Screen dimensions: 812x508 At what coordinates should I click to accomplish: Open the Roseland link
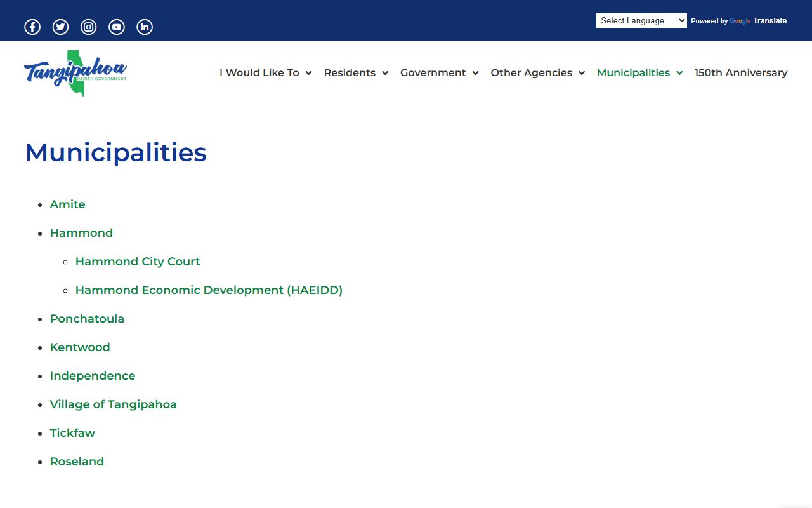point(77,462)
